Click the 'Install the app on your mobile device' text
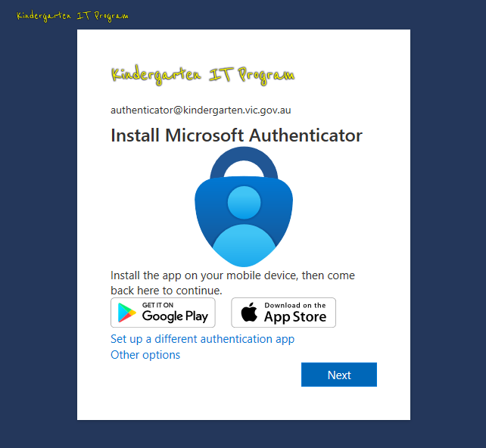Image resolution: width=486 pixels, height=448 pixels. [x=232, y=283]
